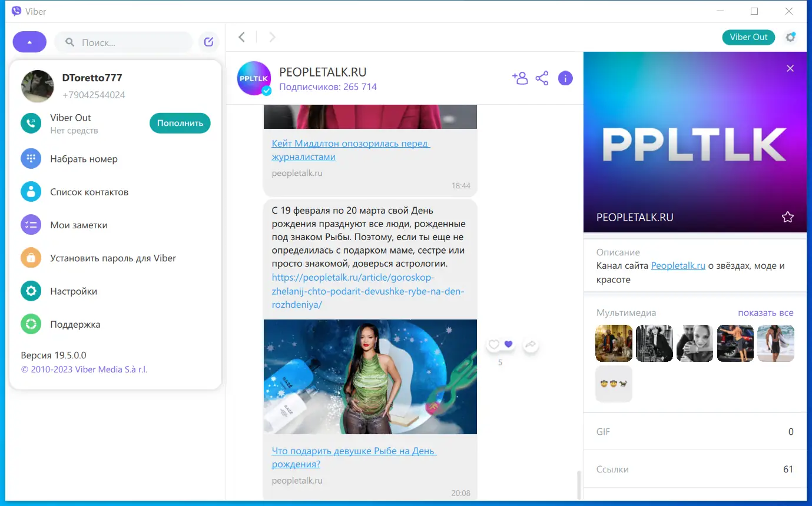The width and height of the screenshot is (812, 506).
Task: Click the channel info (i) icon
Action: coord(565,78)
